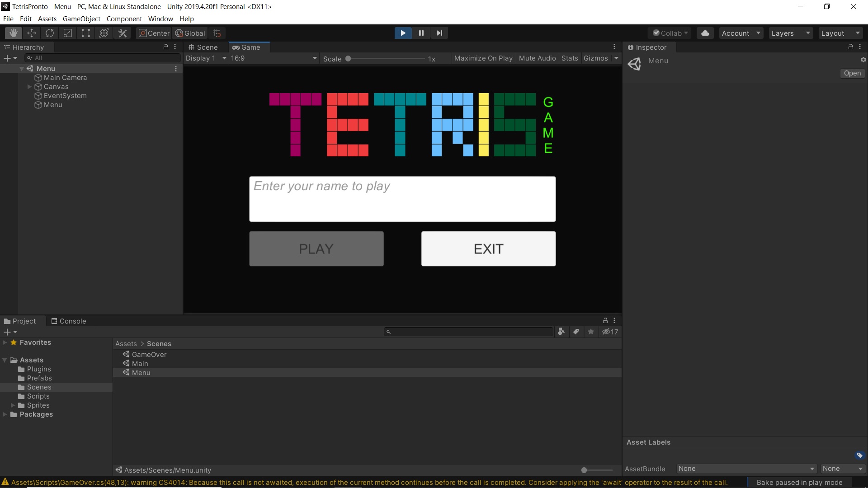Screen dimensions: 868x488
Task: Lock the Inspector panel
Action: tap(851, 47)
